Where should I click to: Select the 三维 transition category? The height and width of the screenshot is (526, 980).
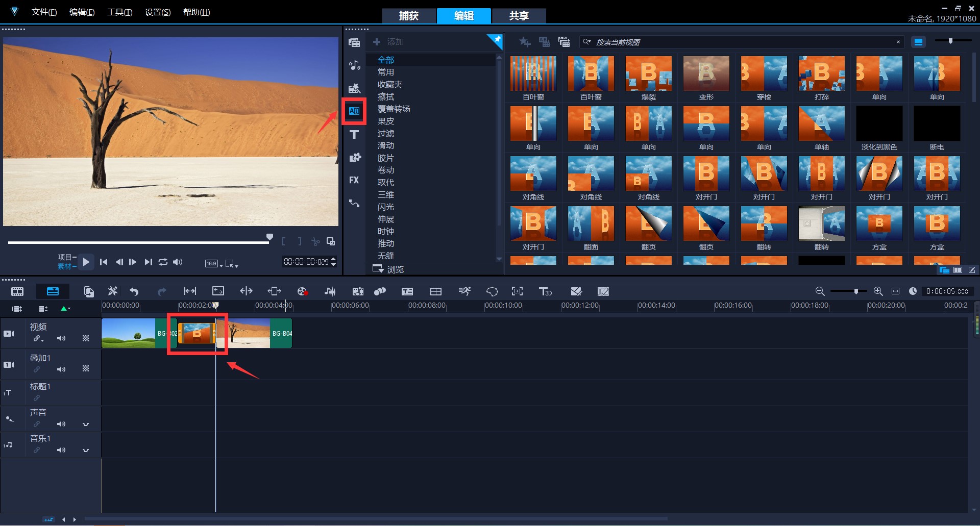[x=386, y=194]
